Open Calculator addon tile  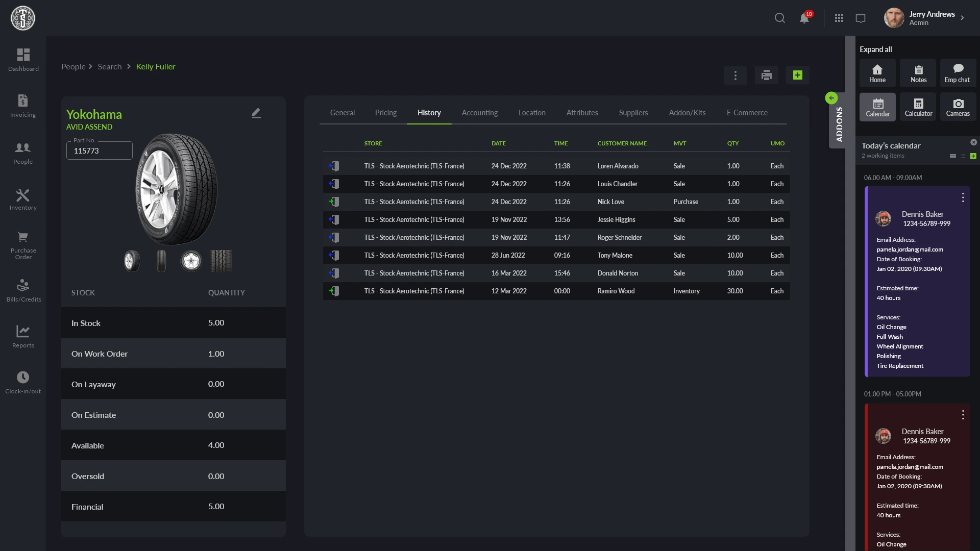pyautogui.click(x=918, y=107)
